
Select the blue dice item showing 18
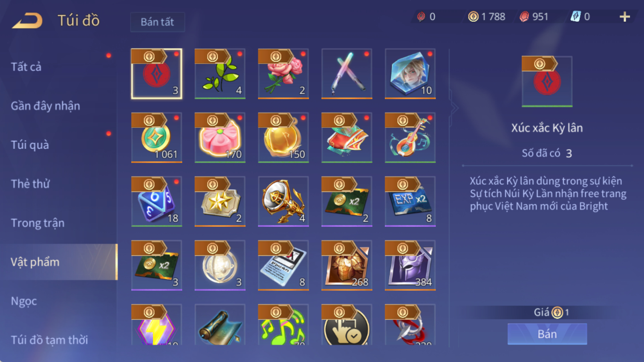pyautogui.click(x=157, y=202)
